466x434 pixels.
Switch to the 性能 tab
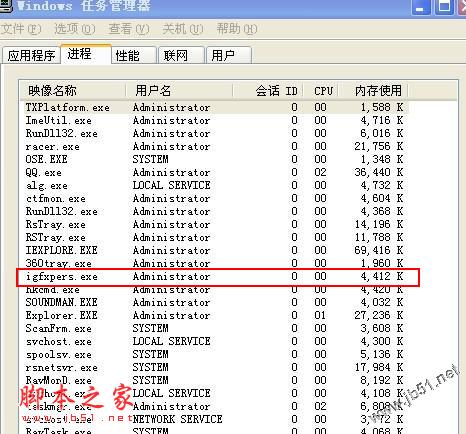pyautogui.click(x=134, y=55)
